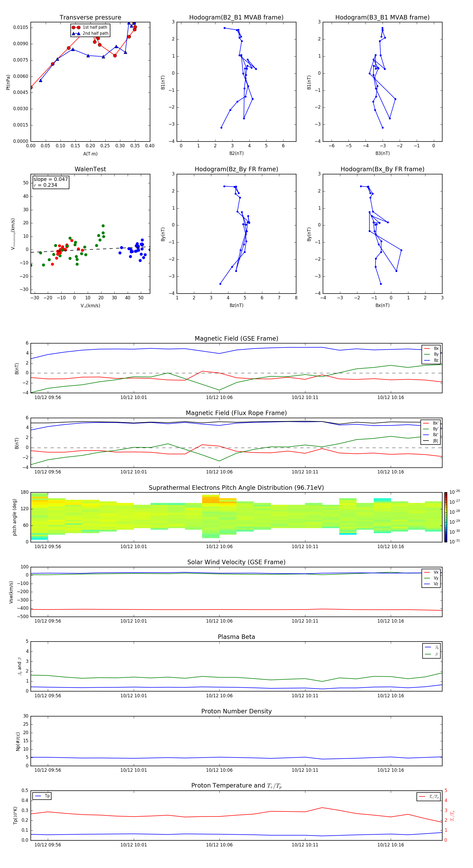This screenshot has height=868, width=473.
Task: Click the 'B3(nT)' x-axis label
Action: pyautogui.click(x=382, y=153)
